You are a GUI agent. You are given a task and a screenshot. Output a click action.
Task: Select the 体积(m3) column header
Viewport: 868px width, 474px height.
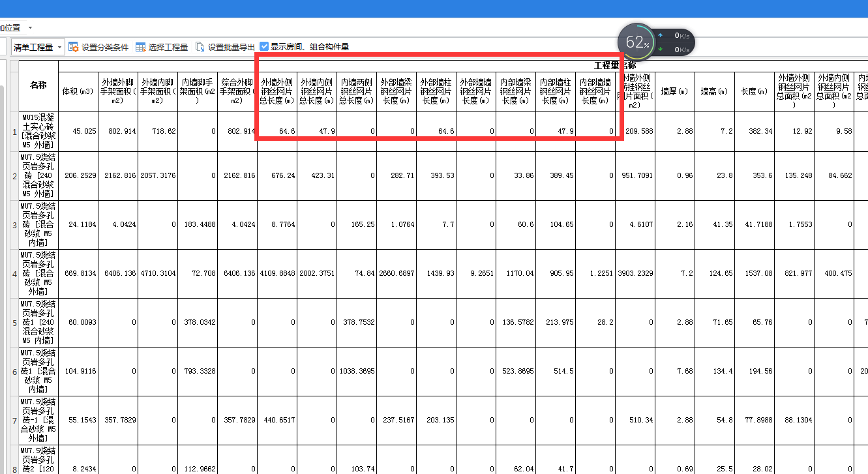click(78, 91)
